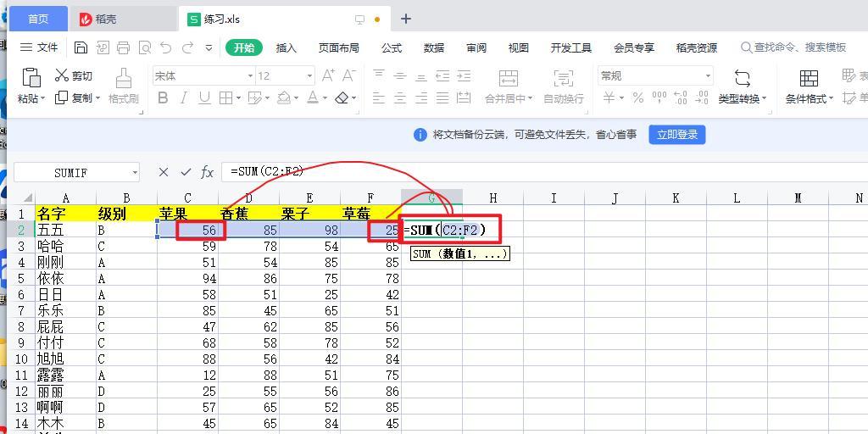Screen dimensions: 868x434
Task: Switch to the 视图 (View) tab
Action: pyautogui.click(x=519, y=48)
